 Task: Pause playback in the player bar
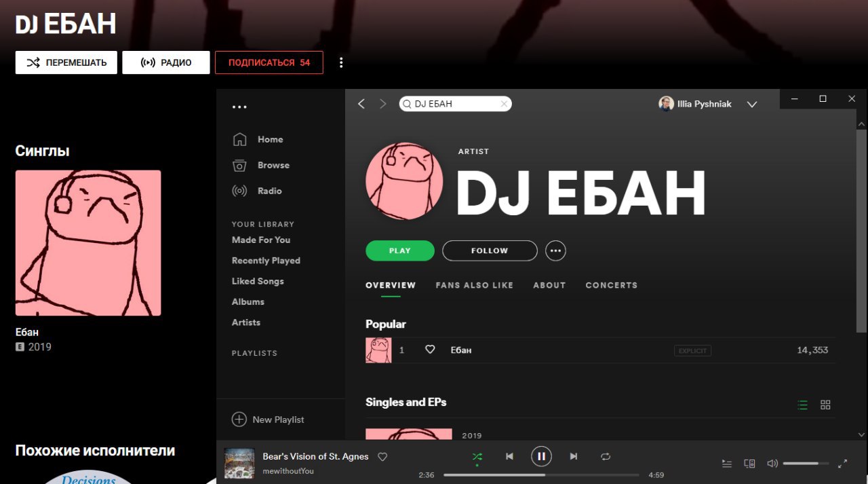pos(541,456)
